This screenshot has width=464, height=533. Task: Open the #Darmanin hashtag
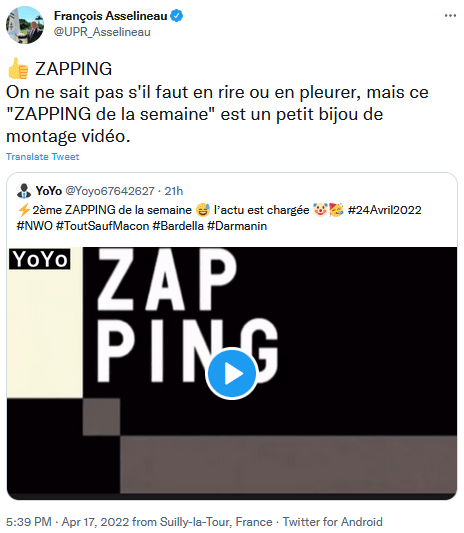tap(237, 226)
